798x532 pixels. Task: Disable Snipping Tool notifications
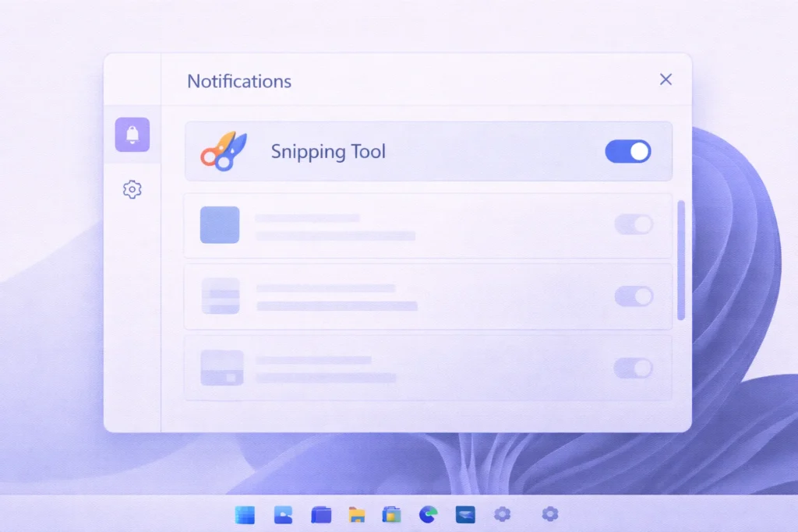[x=627, y=151]
